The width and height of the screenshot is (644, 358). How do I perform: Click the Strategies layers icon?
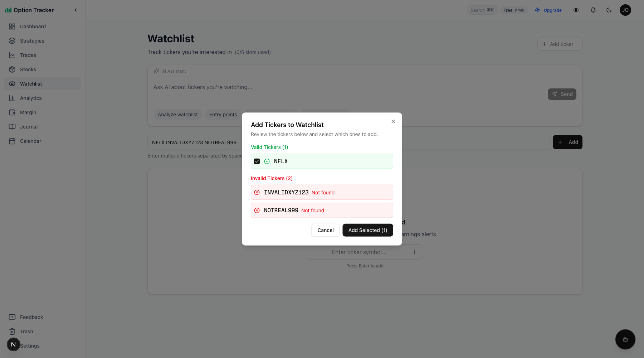pyautogui.click(x=12, y=41)
